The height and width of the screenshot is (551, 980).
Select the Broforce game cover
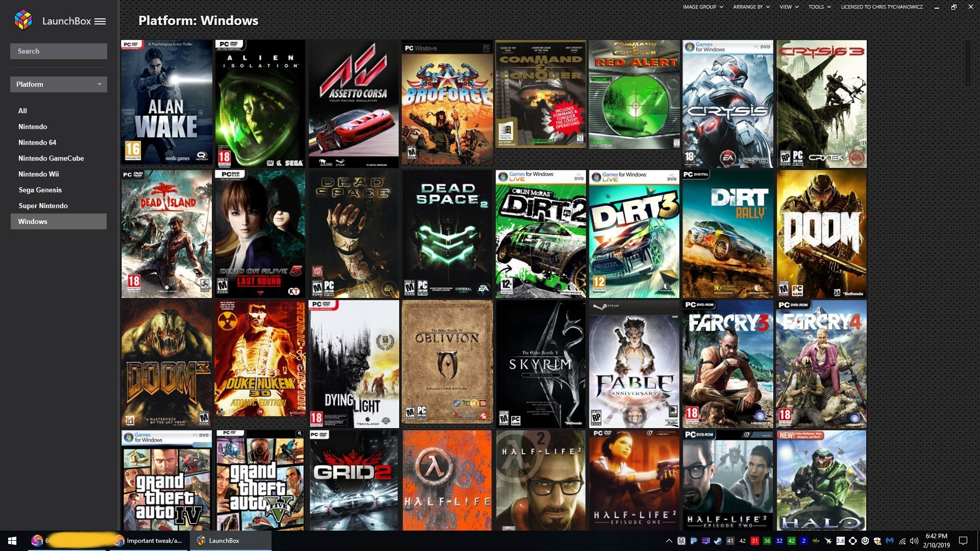tap(447, 103)
